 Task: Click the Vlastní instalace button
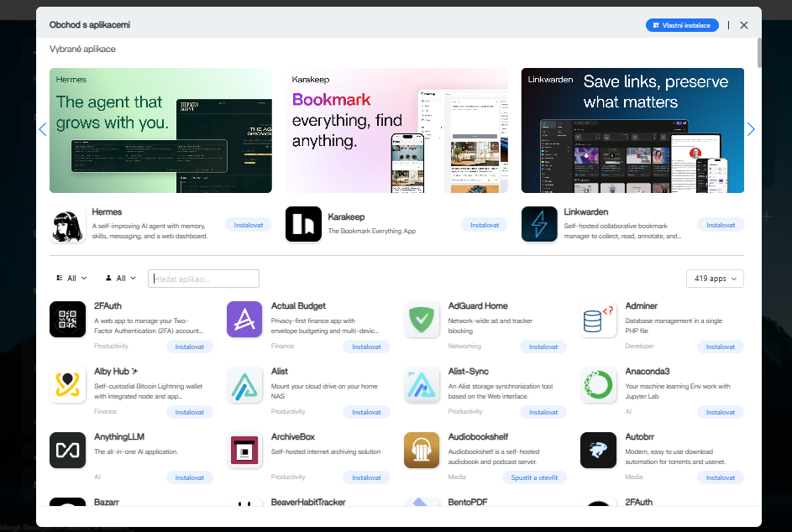pyautogui.click(x=682, y=25)
